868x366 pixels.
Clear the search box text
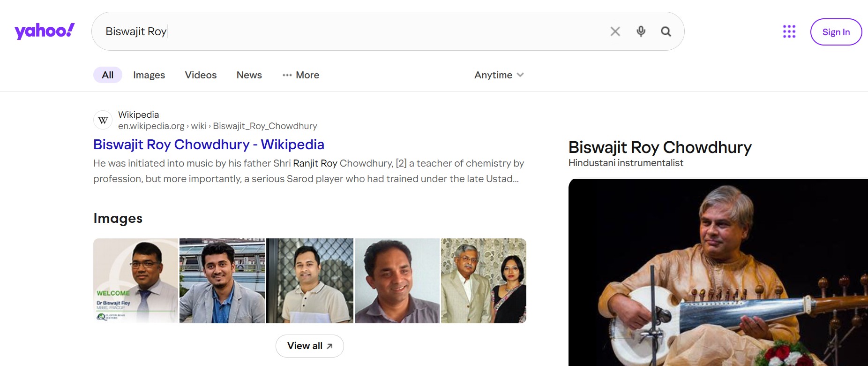click(615, 31)
